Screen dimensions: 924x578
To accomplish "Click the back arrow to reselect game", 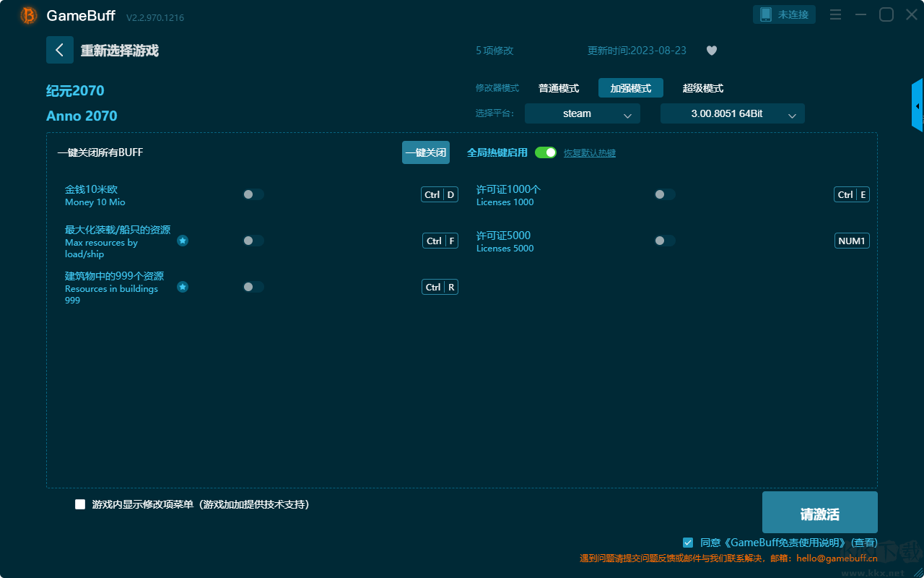I will [x=60, y=50].
